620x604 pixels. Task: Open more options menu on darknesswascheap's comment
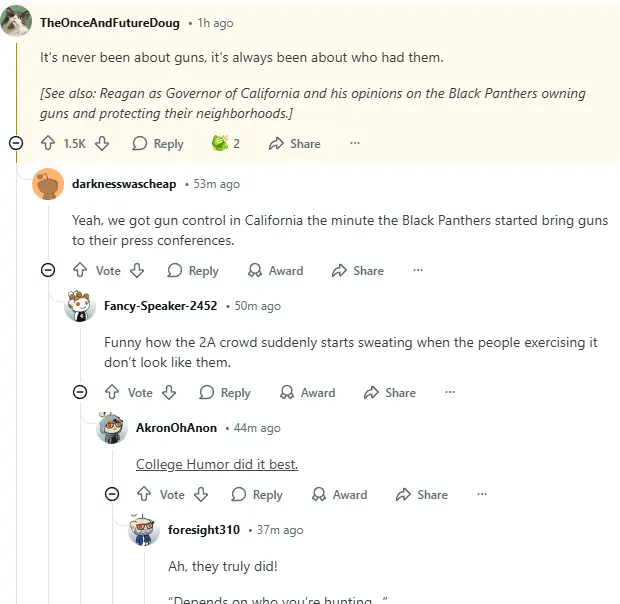[x=418, y=270]
